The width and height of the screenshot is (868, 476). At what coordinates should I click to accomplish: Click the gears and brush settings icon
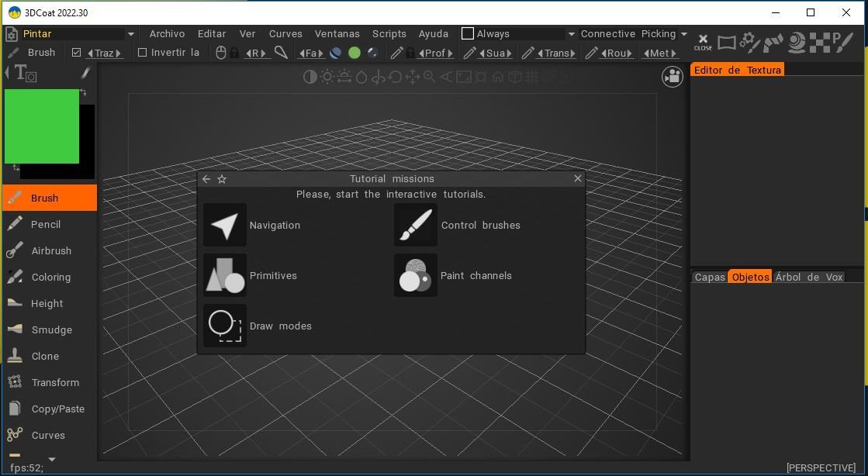(x=750, y=43)
